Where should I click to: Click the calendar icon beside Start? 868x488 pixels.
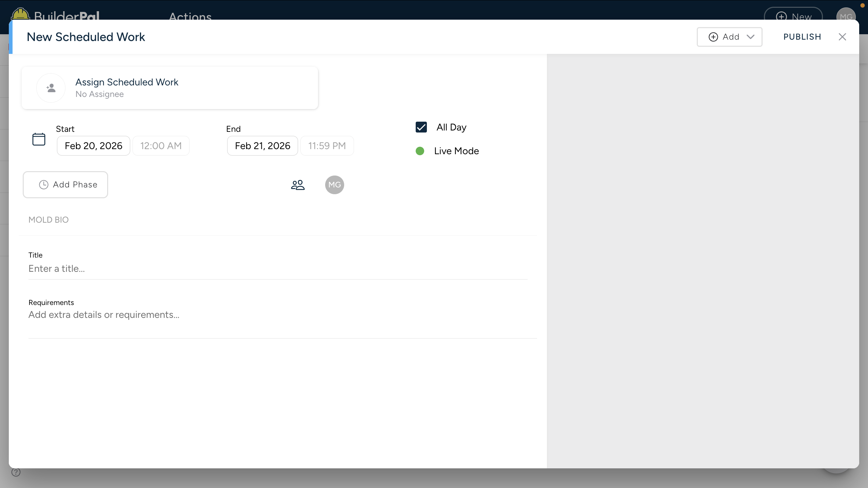[39, 139]
